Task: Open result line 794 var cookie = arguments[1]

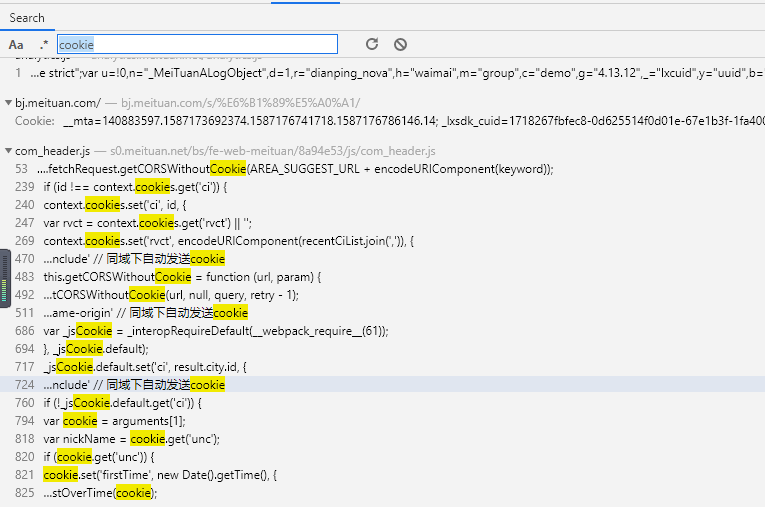Action: [x=382, y=421]
